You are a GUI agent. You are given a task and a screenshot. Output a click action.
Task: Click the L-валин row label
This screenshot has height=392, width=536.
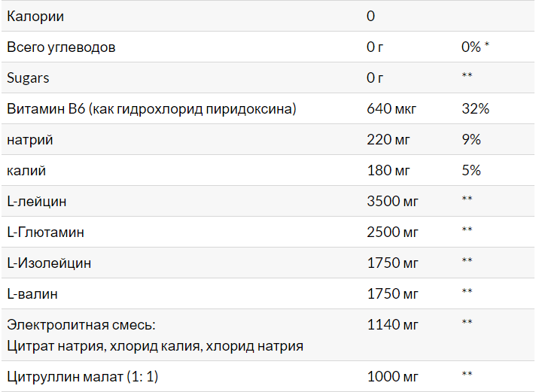[x=32, y=293]
